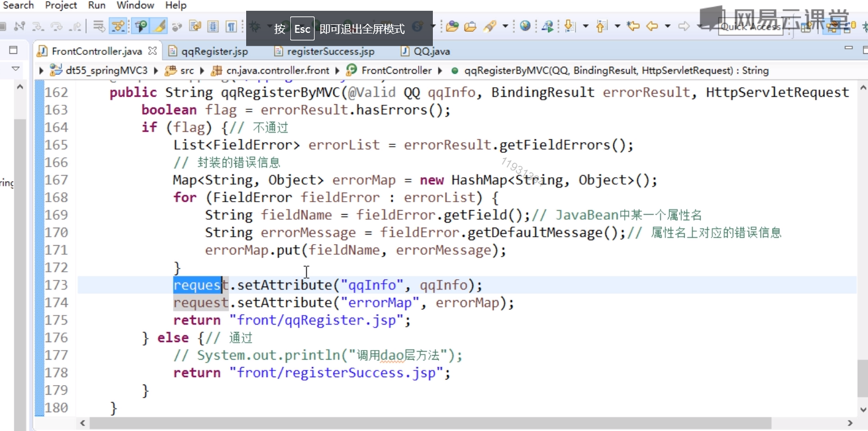Image resolution: width=868 pixels, height=431 pixels.
Task: Open Previous Annotation dropdown arrow
Action: point(617,26)
